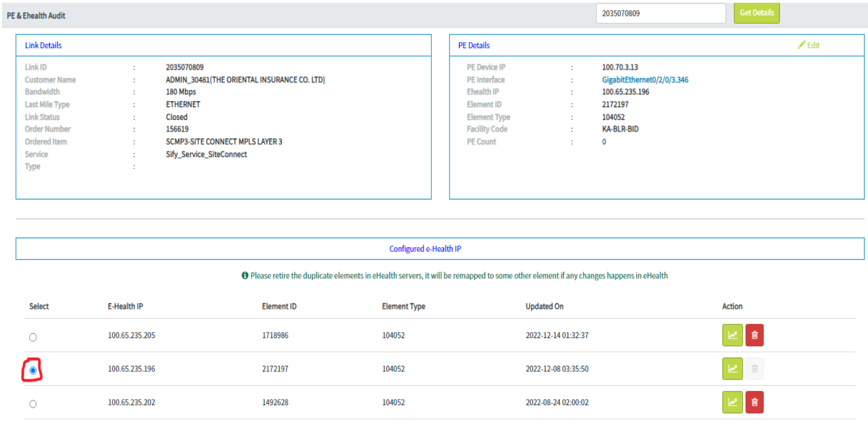This screenshot has height=424, width=868.
Task: Select radio button for 100.65.235.205
Action: point(33,337)
